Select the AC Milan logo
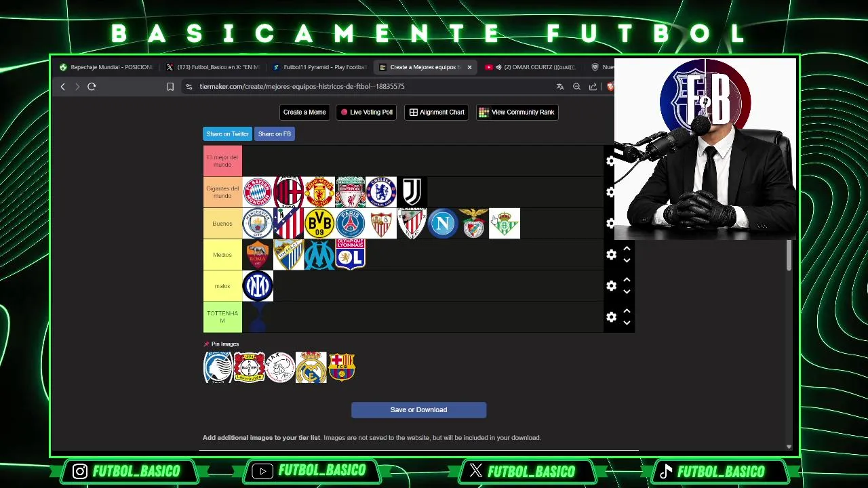 click(289, 192)
